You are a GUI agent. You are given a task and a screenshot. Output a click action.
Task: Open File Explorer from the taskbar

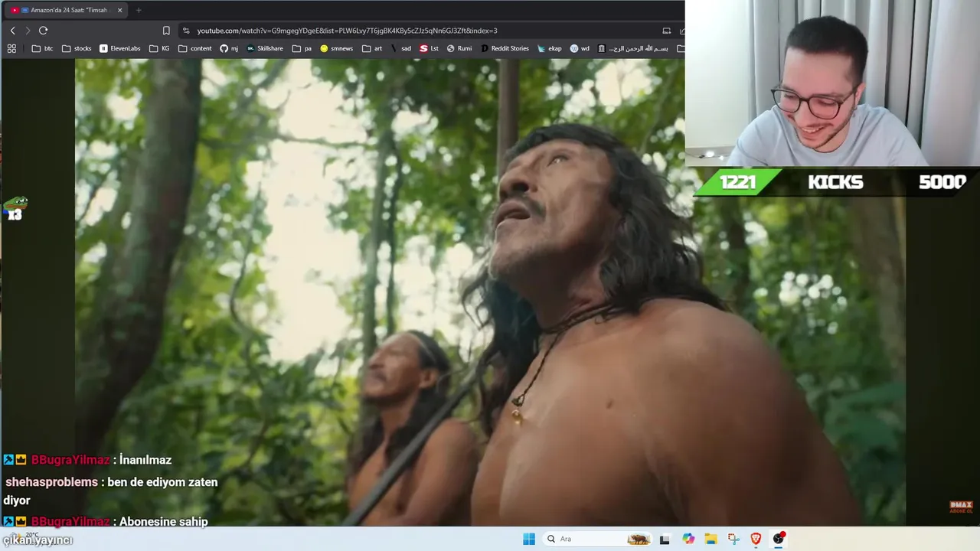pos(710,539)
